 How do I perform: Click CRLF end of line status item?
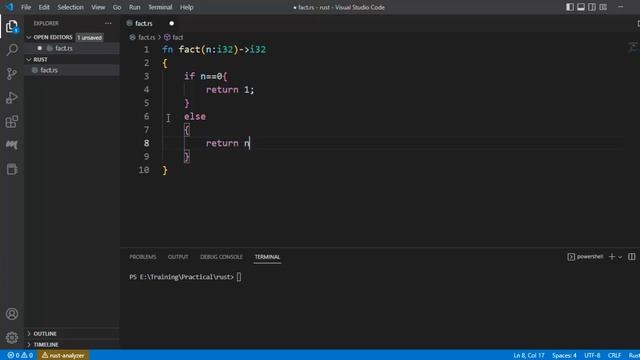[x=614, y=356]
